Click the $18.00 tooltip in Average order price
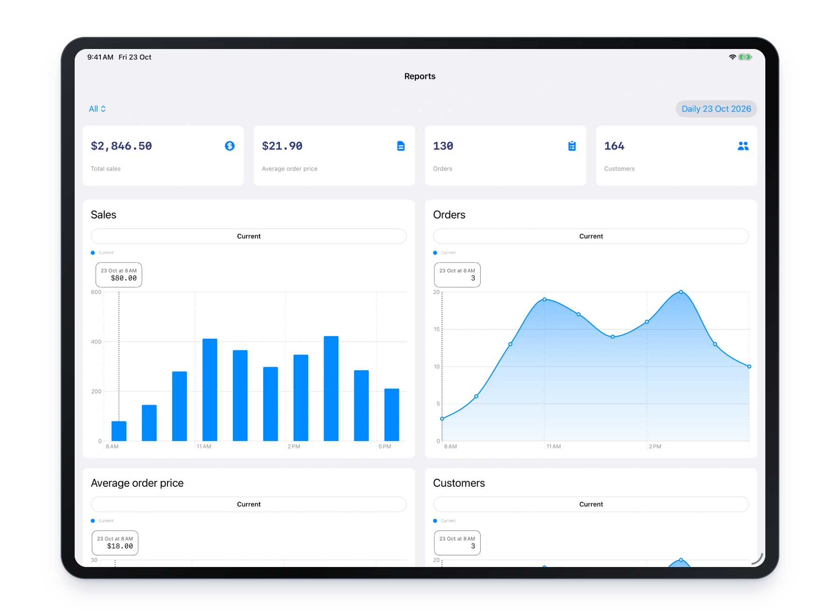 [115, 543]
